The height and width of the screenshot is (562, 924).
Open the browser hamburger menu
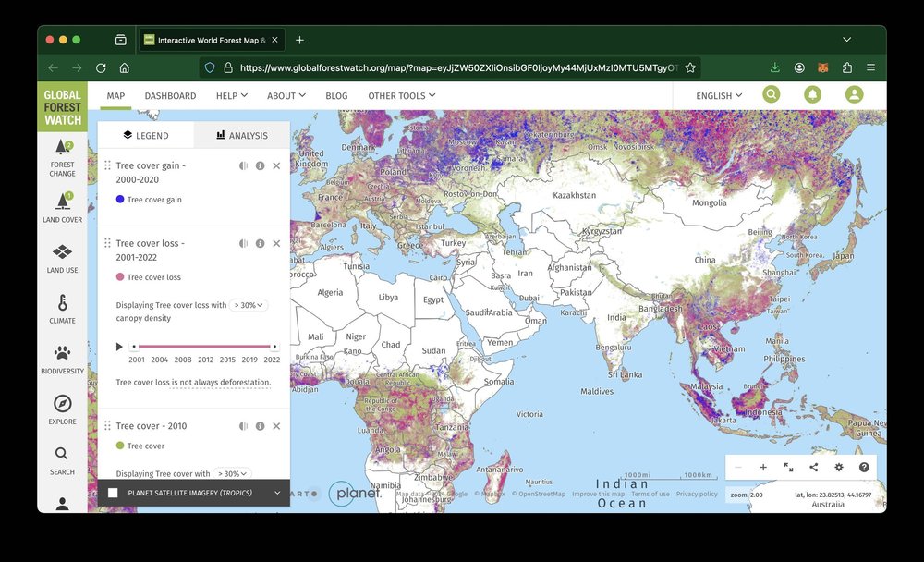coord(871,67)
